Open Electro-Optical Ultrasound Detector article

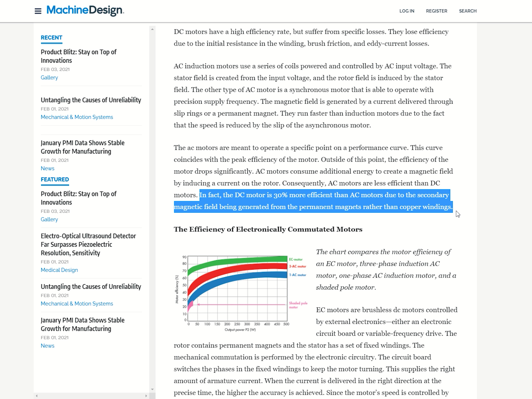click(88, 244)
